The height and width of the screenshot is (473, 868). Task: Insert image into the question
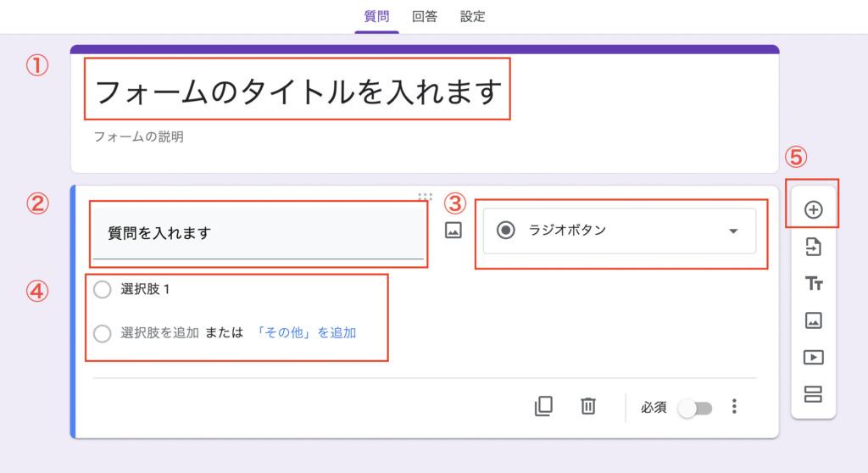tap(453, 231)
